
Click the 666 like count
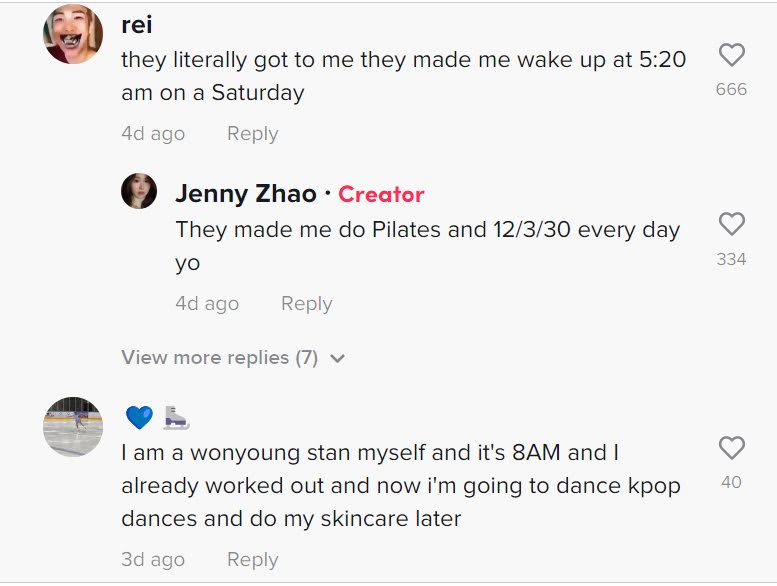pyautogui.click(x=731, y=89)
